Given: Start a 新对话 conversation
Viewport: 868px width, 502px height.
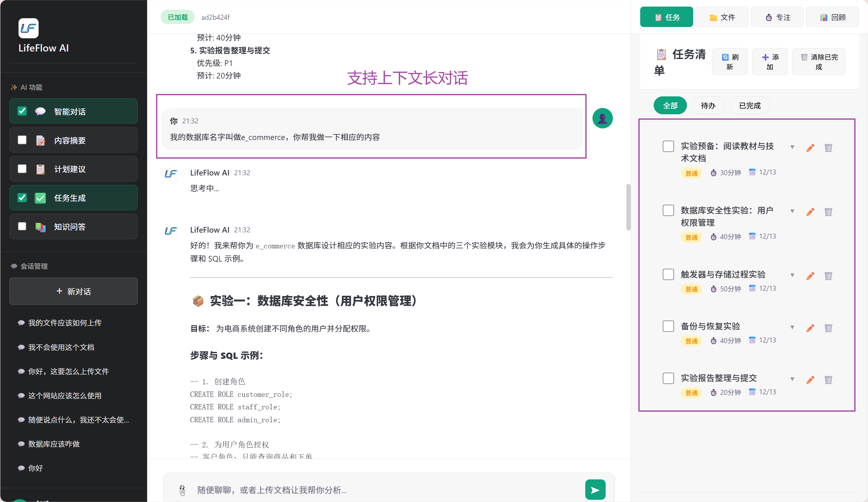Looking at the screenshot, I should [73, 291].
